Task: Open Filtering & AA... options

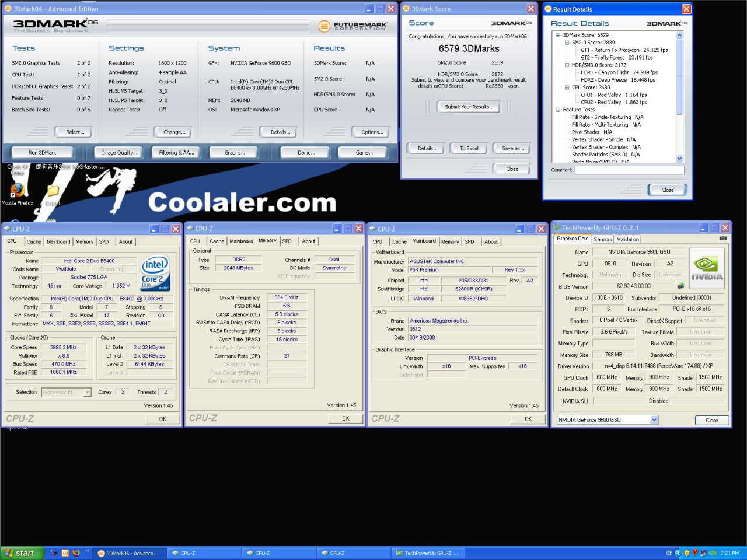Action: (x=176, y=153)
